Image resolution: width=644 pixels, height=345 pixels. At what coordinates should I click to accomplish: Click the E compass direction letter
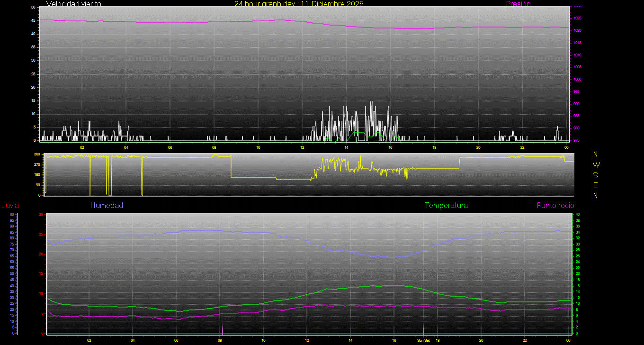tap(596, 185)
